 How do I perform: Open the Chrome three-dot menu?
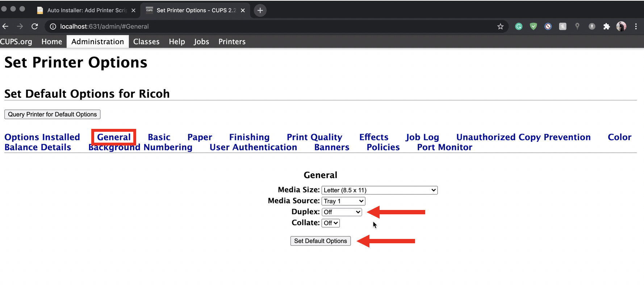tap(636, 26)
